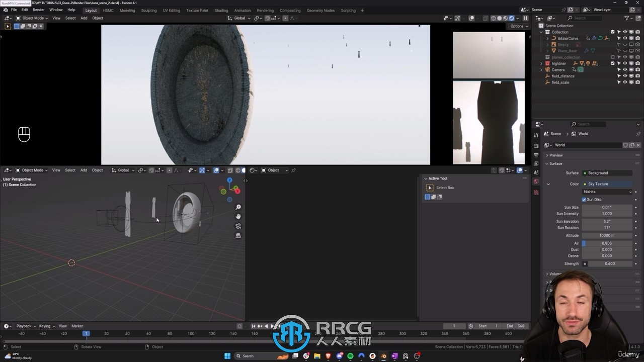Click the new collection icon in outliner
The height and width of the screenshot is (362, 644).
tap(638, 18)
